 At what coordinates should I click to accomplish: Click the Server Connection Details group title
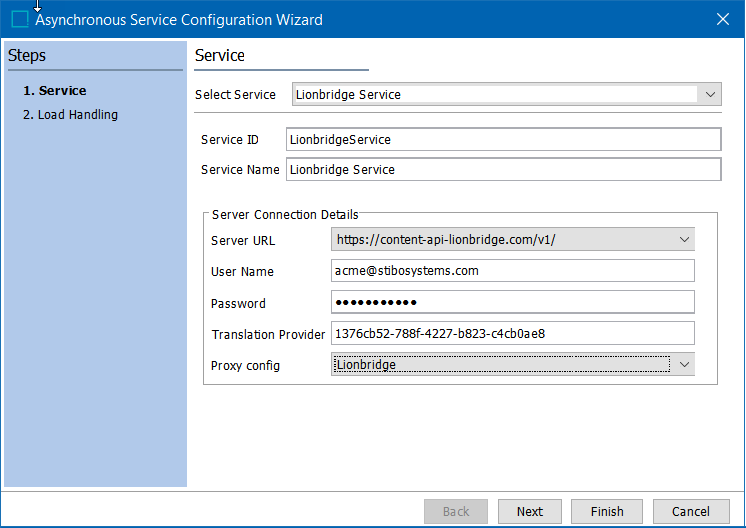[x=285, y=215]
